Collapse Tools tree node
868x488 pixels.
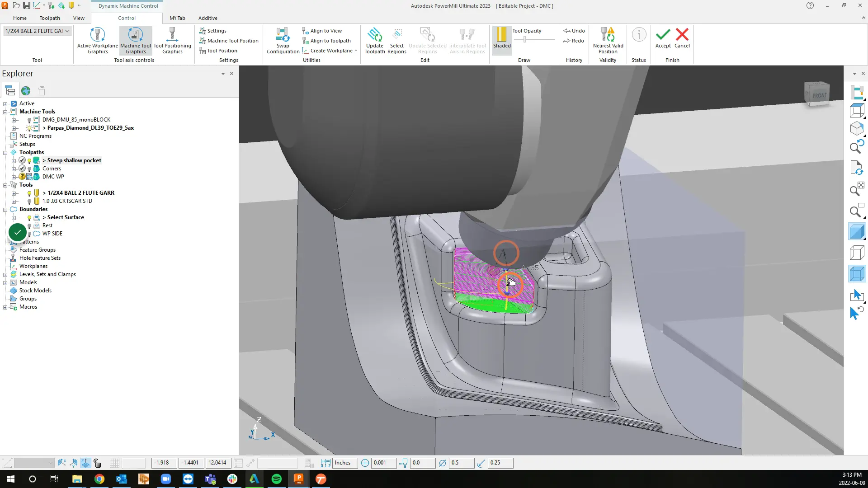coord(5,185)
